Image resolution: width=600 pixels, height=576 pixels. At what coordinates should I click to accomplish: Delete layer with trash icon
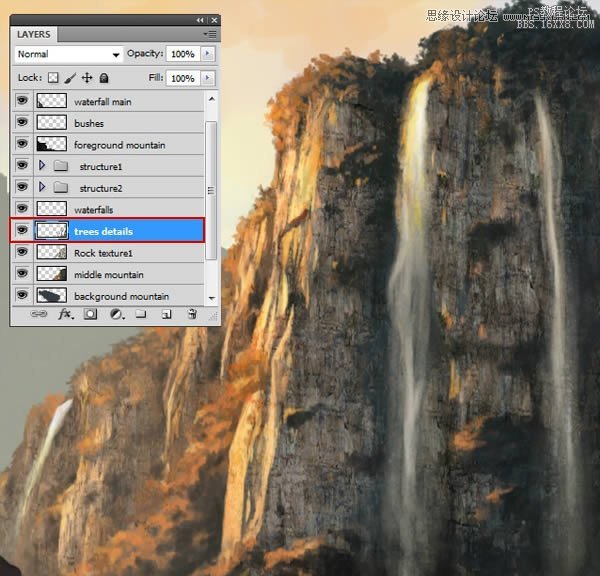click(x=192, y=314)
